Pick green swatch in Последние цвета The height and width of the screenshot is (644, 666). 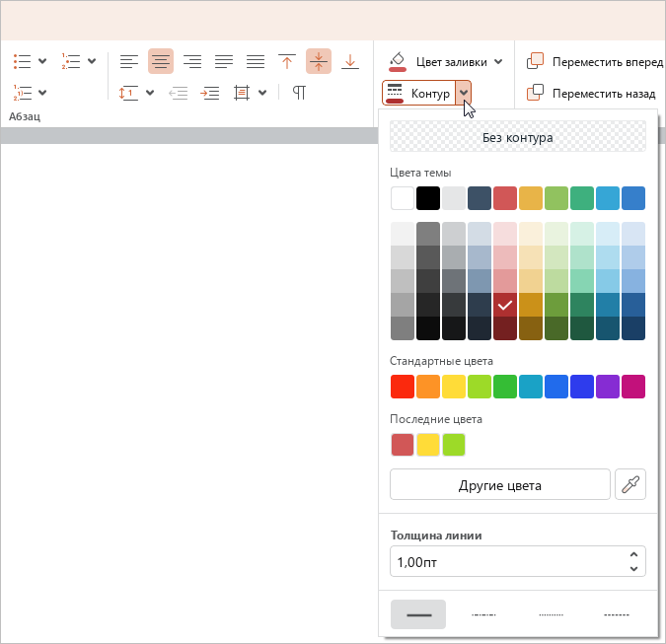point(454,445)
